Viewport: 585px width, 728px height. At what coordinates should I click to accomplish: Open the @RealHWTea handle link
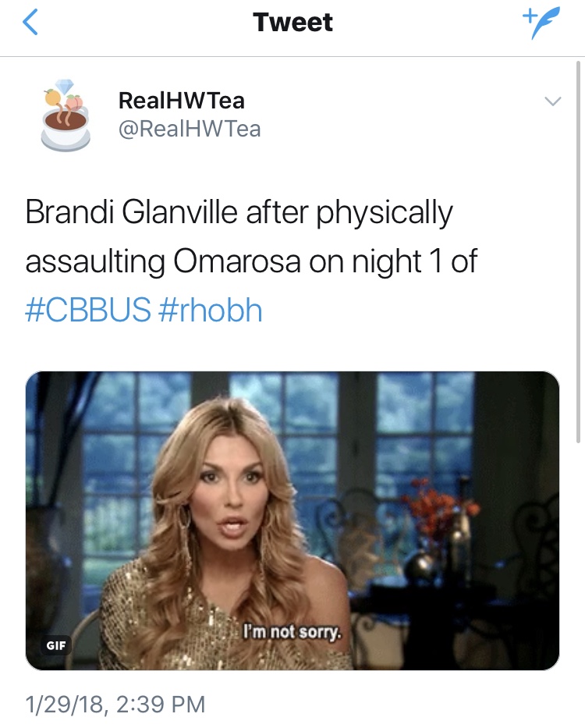click(x=190, y=129)
